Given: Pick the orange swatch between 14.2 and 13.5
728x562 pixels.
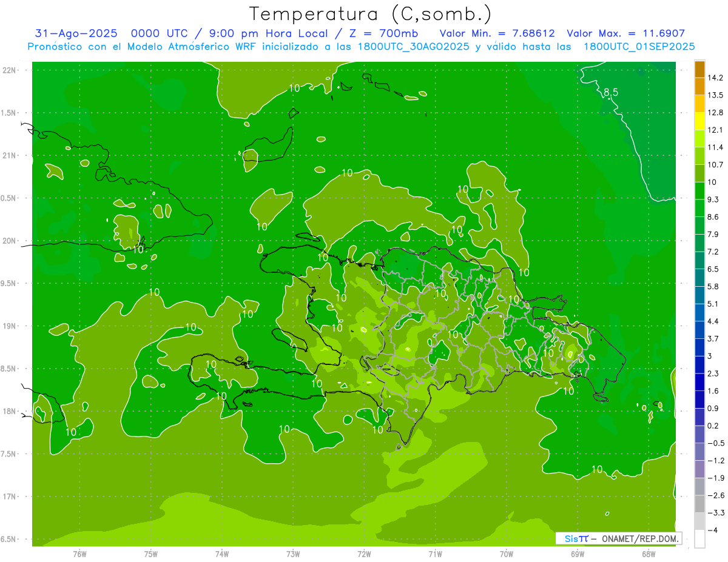Looking at the screenshot, I should pyautogui.click(x=699, y=87).
